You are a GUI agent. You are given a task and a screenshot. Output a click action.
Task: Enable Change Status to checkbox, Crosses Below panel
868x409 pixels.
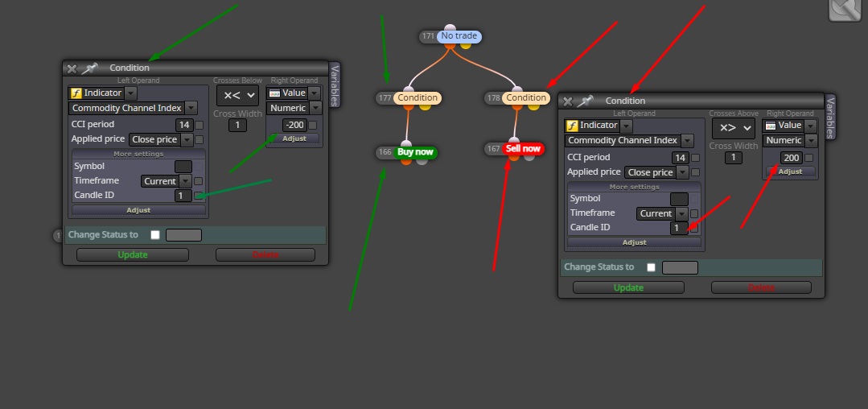[x=155, y=235]
